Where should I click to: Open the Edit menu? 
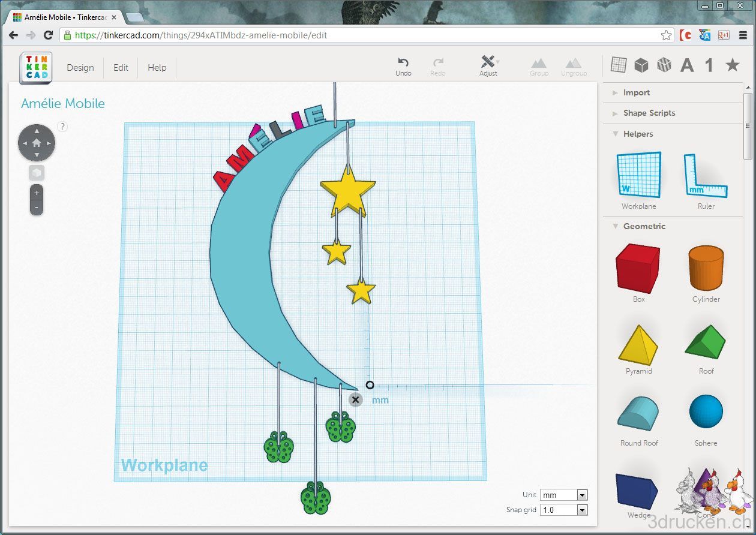tap(121, 68)
